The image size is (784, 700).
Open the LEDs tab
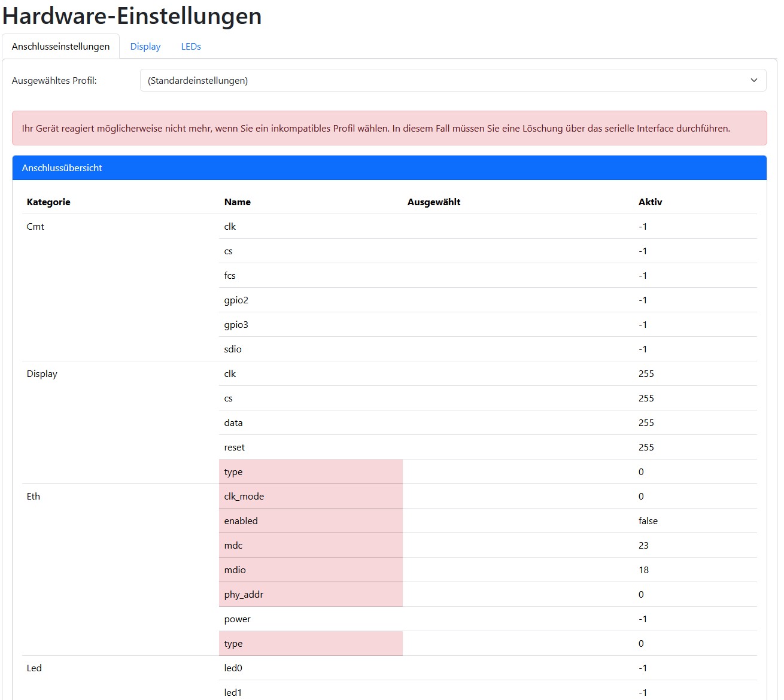[x=191, y=47]
